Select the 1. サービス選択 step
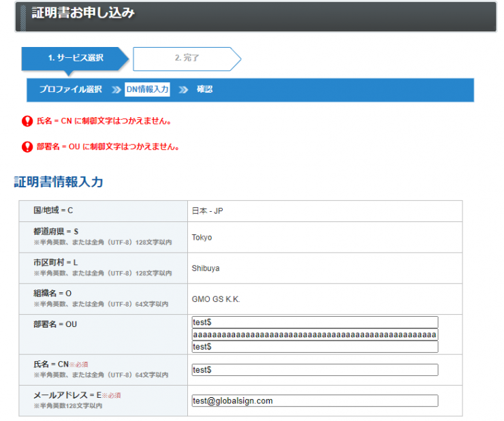This screenshot has width=504, height=421. tap(75, 58)
